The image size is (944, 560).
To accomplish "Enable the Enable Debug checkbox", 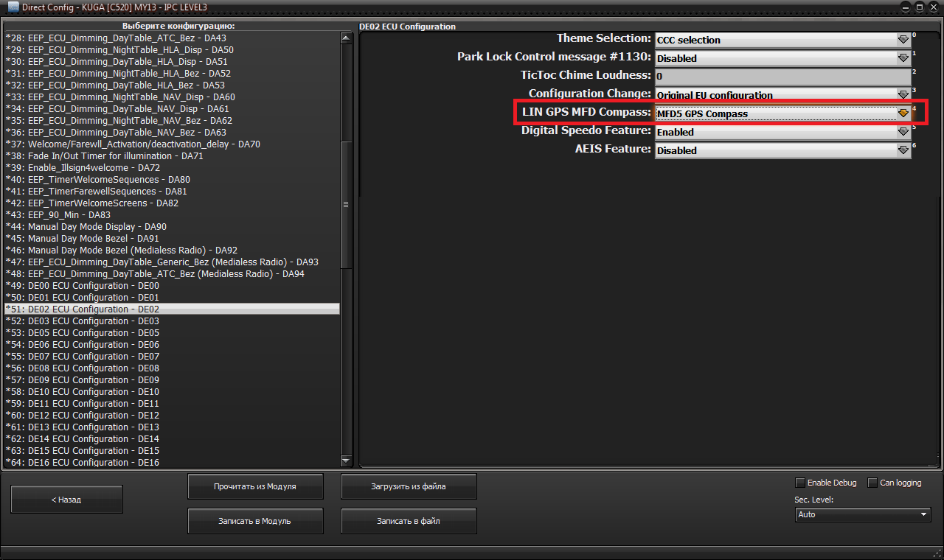I will [x=800, y=483].
